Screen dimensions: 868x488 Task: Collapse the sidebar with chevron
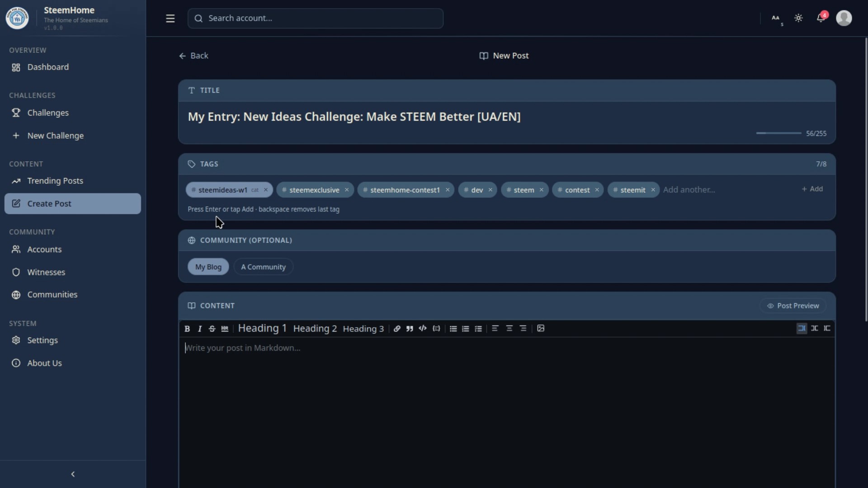(73, 474)
